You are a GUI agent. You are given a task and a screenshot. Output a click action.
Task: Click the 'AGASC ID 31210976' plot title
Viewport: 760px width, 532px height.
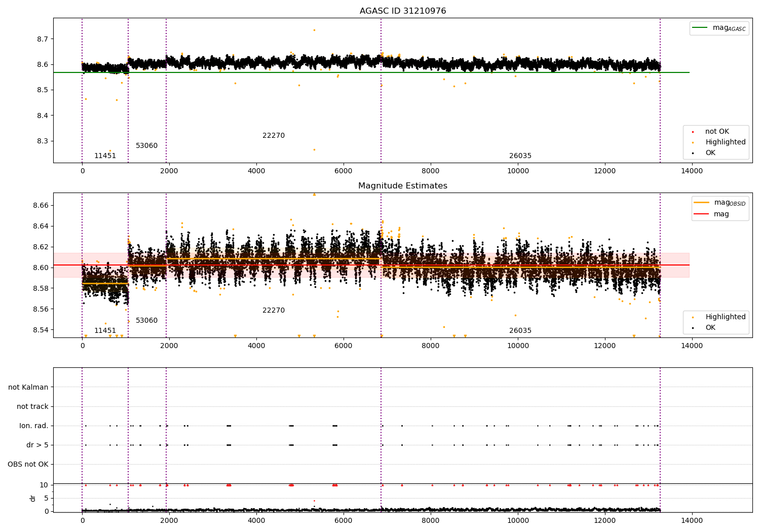click(403, 11)
